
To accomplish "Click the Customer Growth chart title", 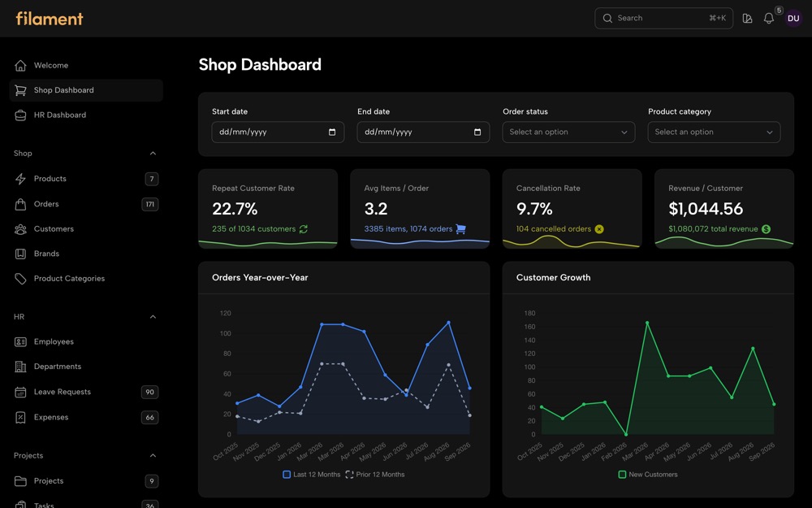I will pos(553,278).
